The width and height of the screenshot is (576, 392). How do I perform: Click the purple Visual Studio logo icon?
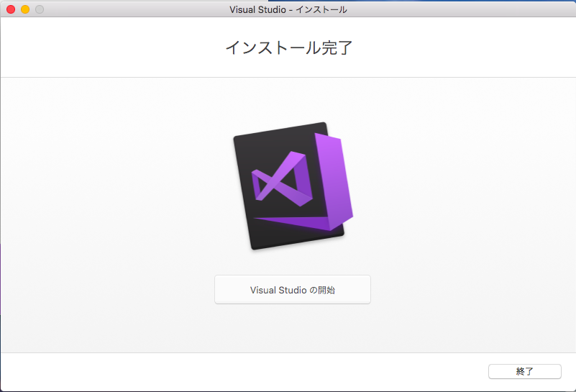click(x=293, y=186)
